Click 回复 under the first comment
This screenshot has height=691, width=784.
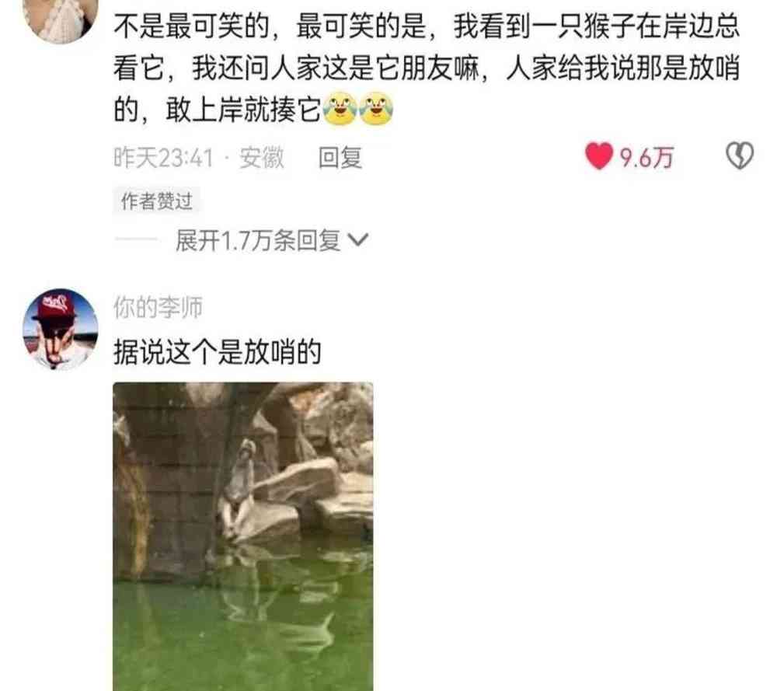tap(340, 158)
